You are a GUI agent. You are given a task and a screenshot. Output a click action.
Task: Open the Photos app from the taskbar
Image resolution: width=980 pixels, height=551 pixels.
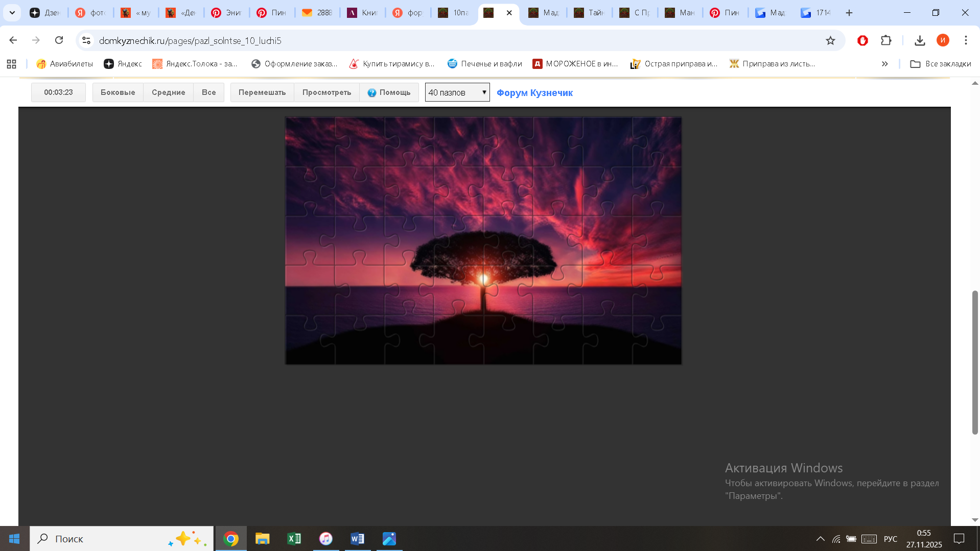point(389,539)
